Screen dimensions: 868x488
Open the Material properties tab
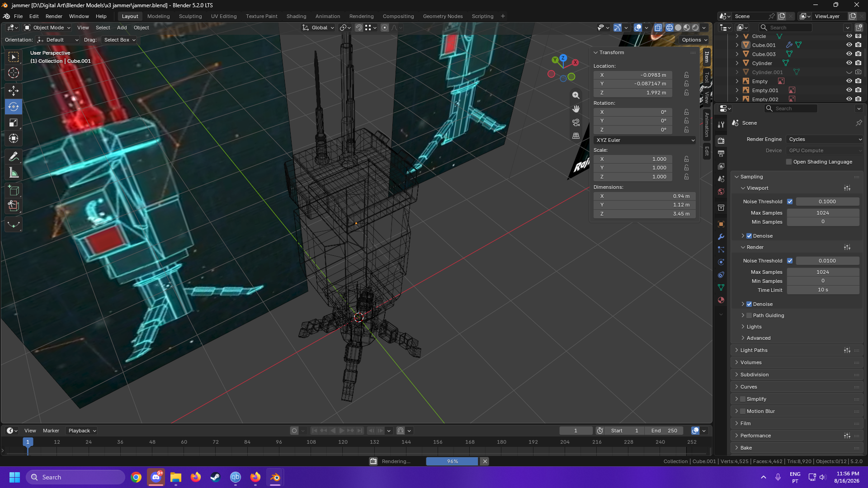(x=721, y=300)
